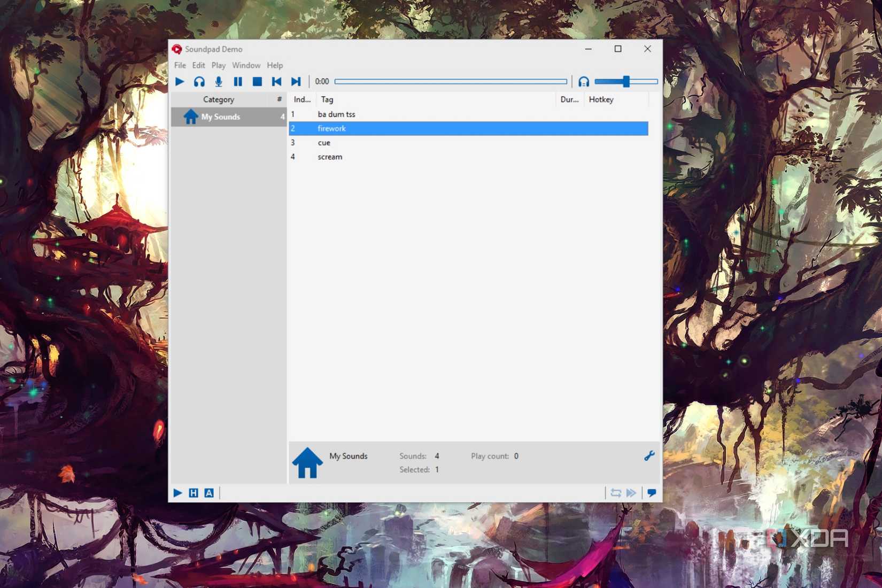This screenshot has width=882, height=588.
Task: Stop playback with the square stop icon
Action: [257, 82]
